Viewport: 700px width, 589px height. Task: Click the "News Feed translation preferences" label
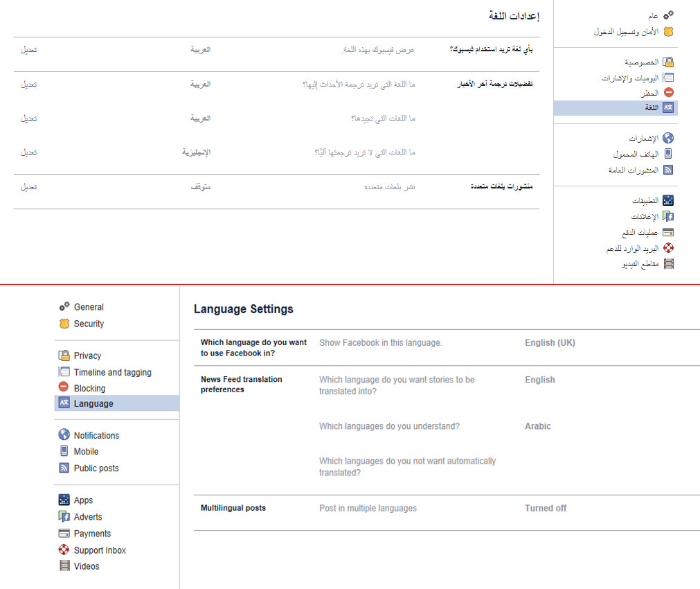(242, 385)
